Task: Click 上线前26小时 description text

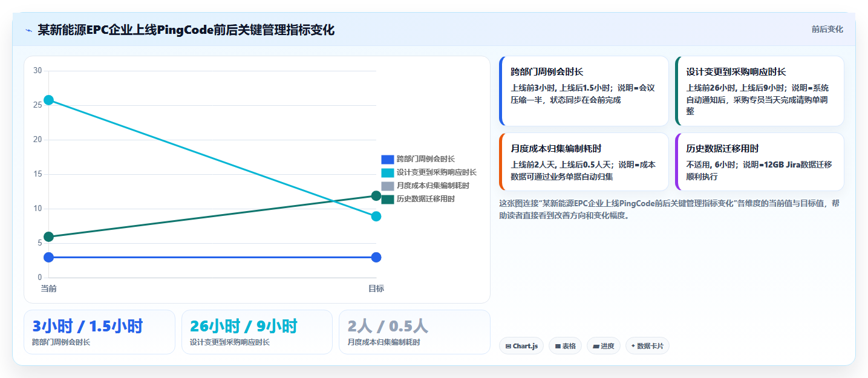Action: point(759,99)
